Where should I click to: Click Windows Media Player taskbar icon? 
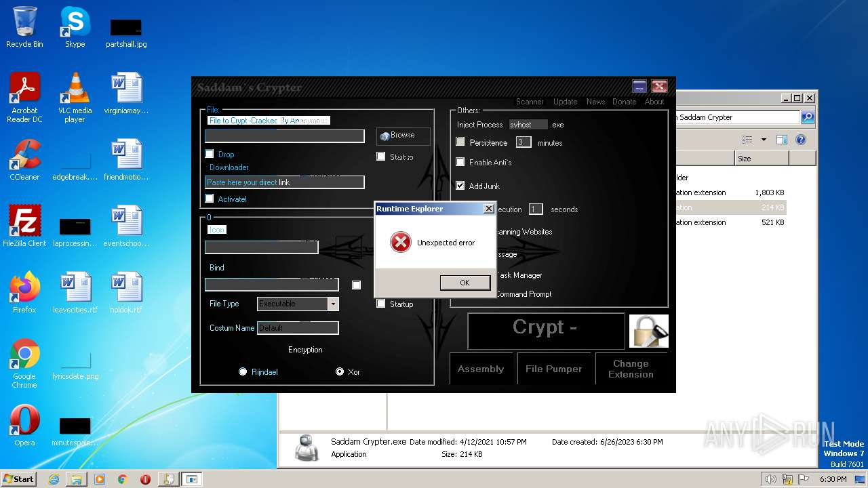pyautogui.click(x=100, y=479)
